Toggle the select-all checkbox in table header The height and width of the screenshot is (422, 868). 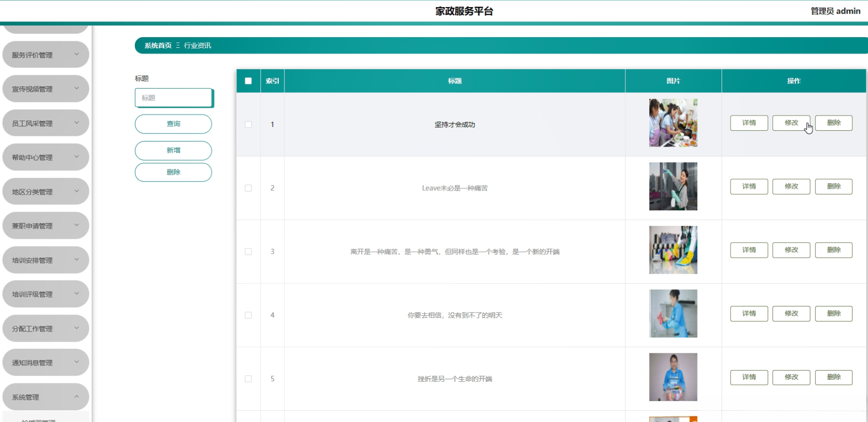(x=248, y=81)
